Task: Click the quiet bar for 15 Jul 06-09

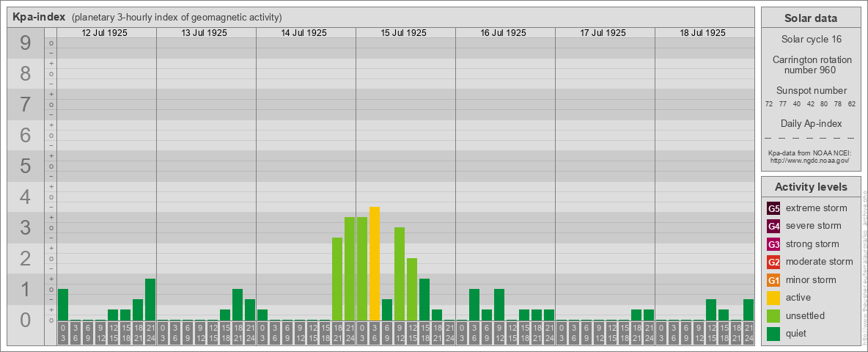Action: [x=387, y=310]
